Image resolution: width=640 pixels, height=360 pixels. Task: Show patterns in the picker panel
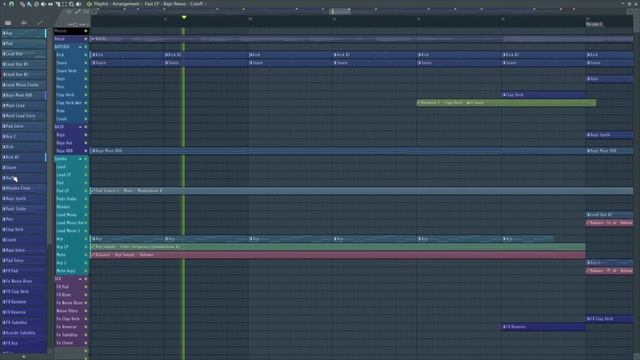(x=8, y=23)
